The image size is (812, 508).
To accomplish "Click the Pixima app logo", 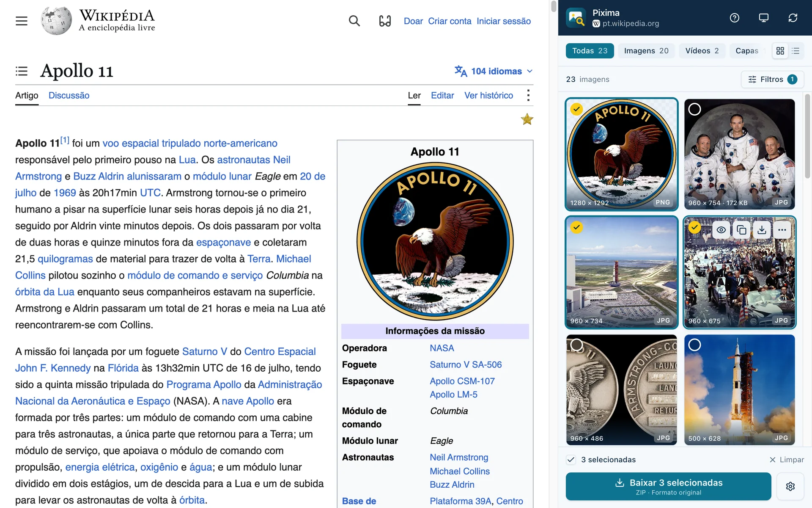I will tap(576, 18).
